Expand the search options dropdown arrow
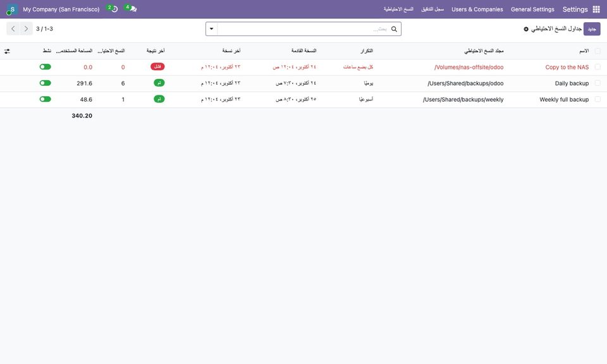Viewport: 607px width, 364px height. click(211, 29)
